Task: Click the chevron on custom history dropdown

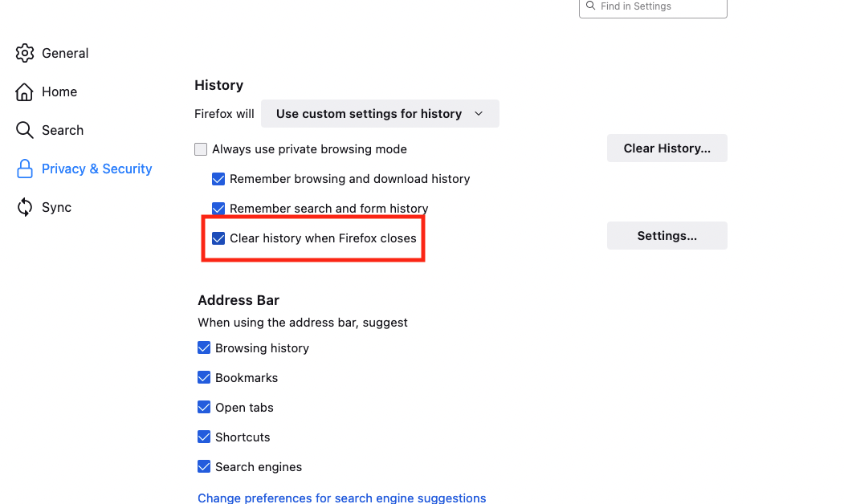Action: click(479, 114)
